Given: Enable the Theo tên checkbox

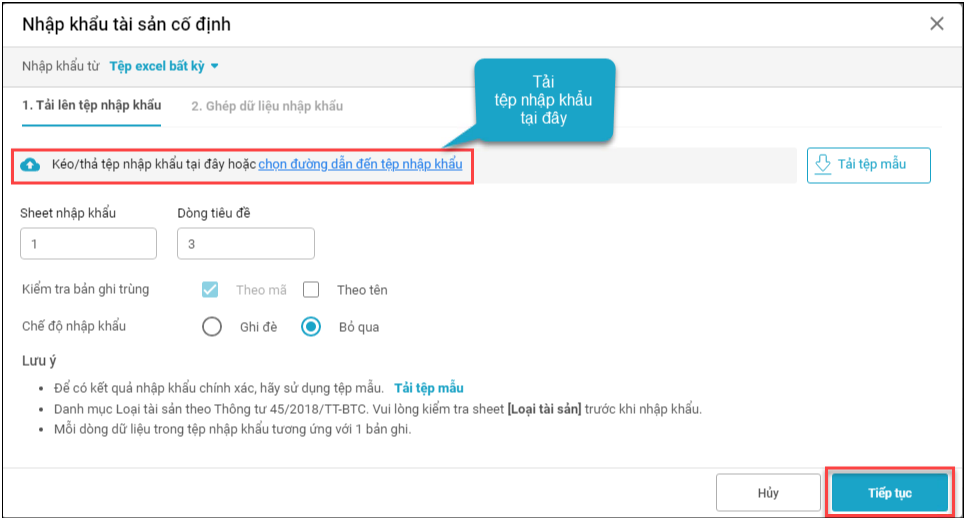Looking at the screenshot, I should (311, 290).
